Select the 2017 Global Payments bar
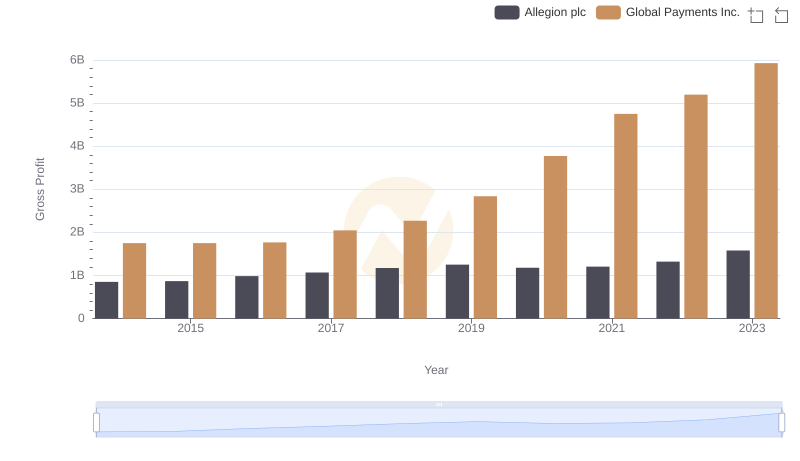 (x=345, y=274)
